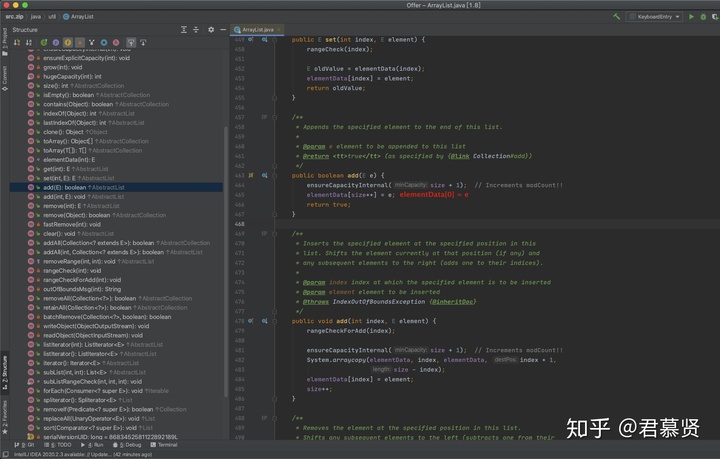Click method icon beside writeObject(ObjectOutputStream): void

click(31, 326)
